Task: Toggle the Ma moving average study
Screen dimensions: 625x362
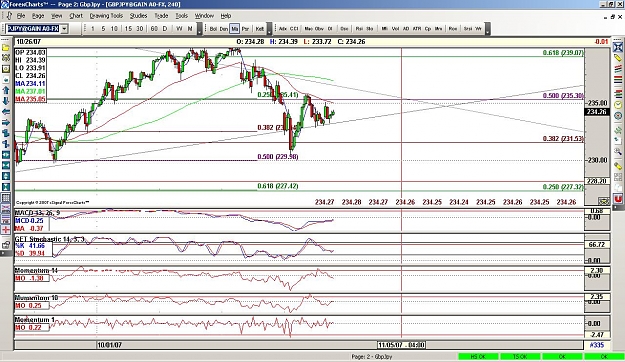Action: click(234, 29)
